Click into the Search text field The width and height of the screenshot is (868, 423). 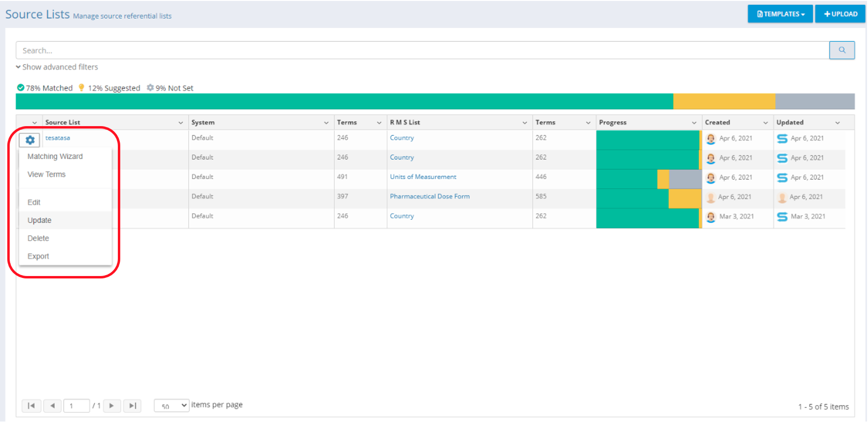coord(422,50)
